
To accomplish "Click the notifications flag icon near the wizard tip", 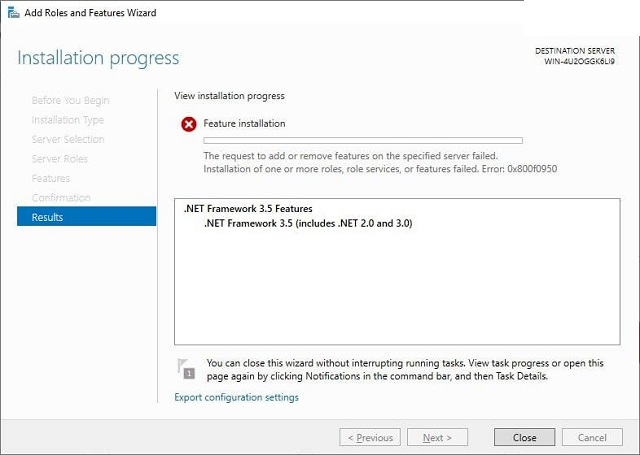I will click(x=186, y=368).
